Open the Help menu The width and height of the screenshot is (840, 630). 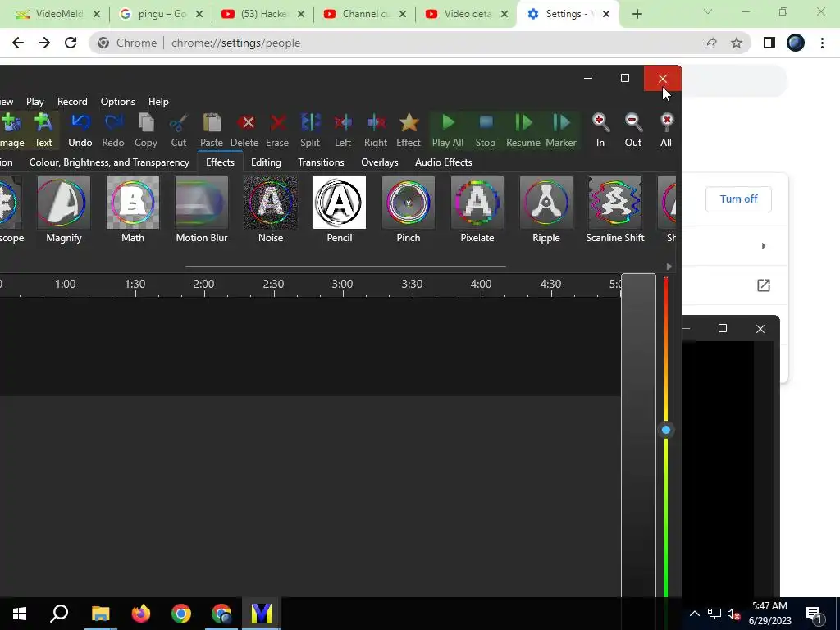(x=158, y=102)
